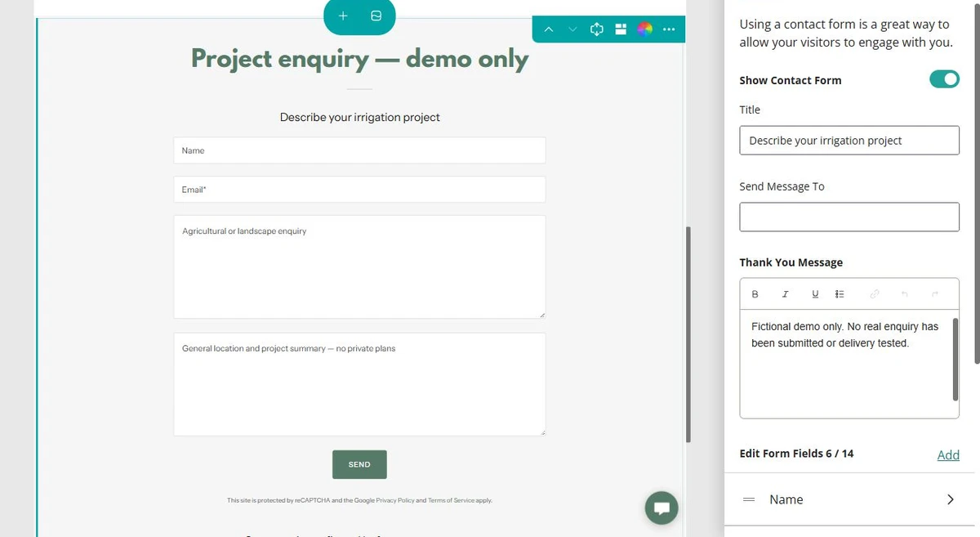Click the 'Edit Form Fields 6 / 14' label
The height and width of the screenshot is (537, 980).
point(796,453)
